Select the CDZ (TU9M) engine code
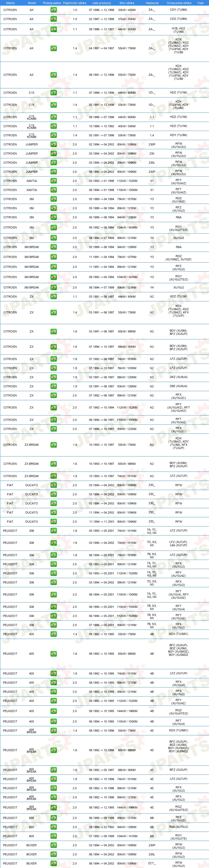Viewport: 209px width, 868px height. click(x=179, y=19)
